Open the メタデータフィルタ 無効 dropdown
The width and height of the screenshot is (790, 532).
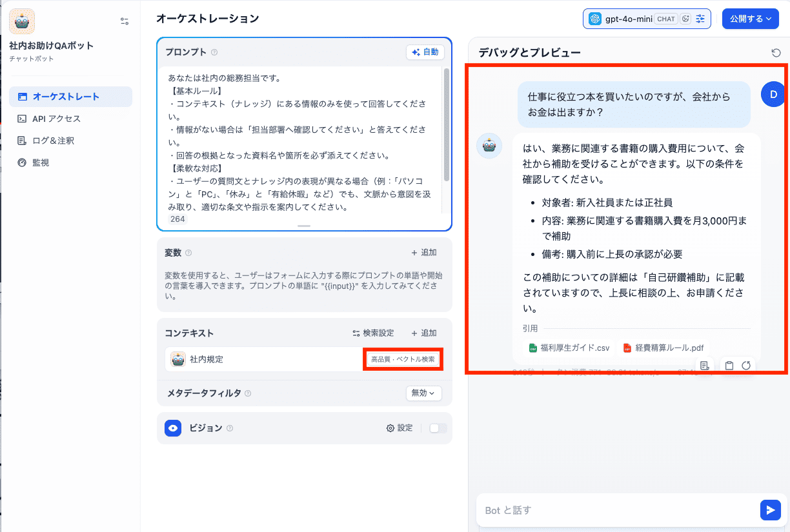tap(423, 393)
